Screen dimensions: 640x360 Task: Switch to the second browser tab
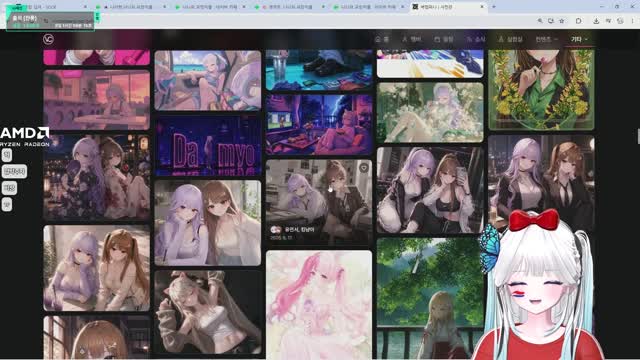pyautogui.click(x=131, y=7)
